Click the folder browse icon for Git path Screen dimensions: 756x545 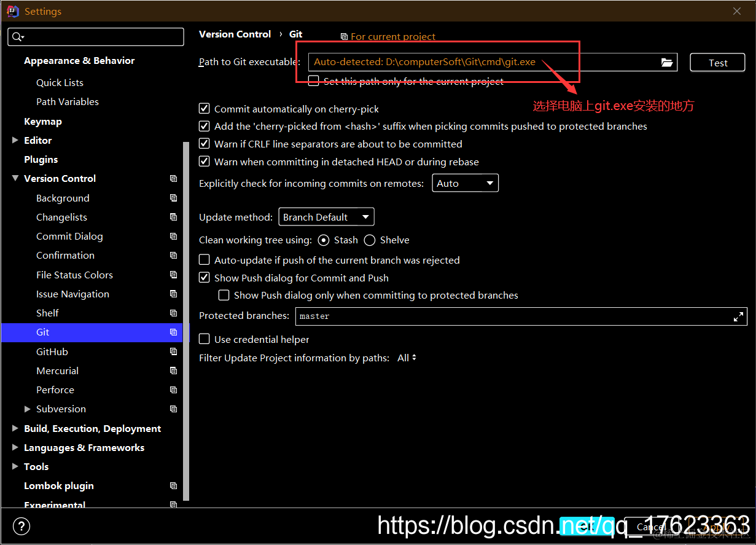tap(667, 62)
